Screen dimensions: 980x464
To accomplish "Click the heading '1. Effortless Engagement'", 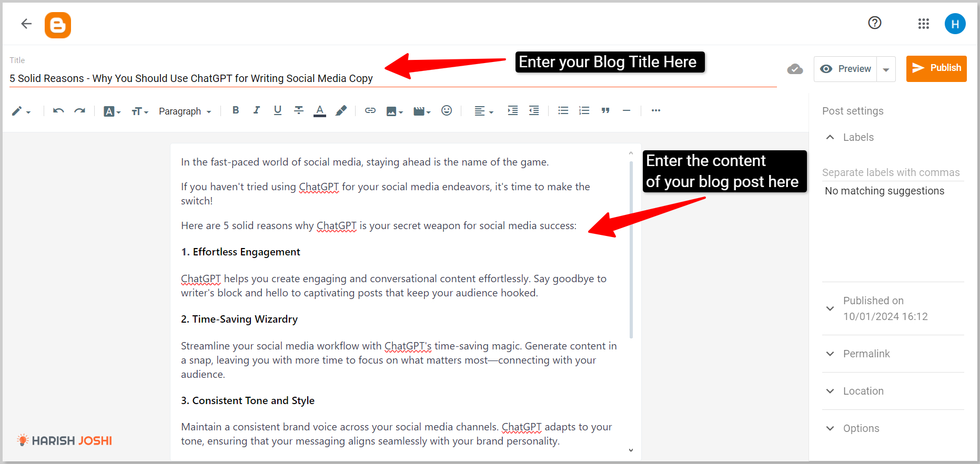I will point(240,252).
